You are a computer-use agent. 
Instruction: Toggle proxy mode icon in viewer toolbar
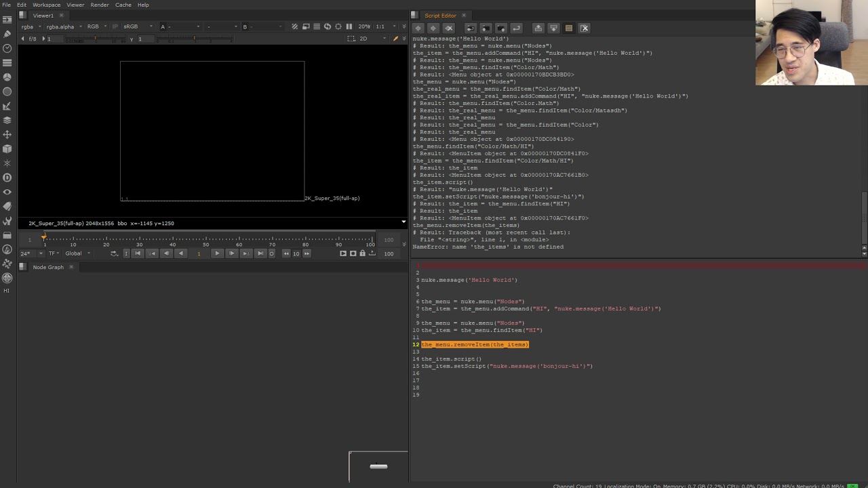[x=306, y=26]
